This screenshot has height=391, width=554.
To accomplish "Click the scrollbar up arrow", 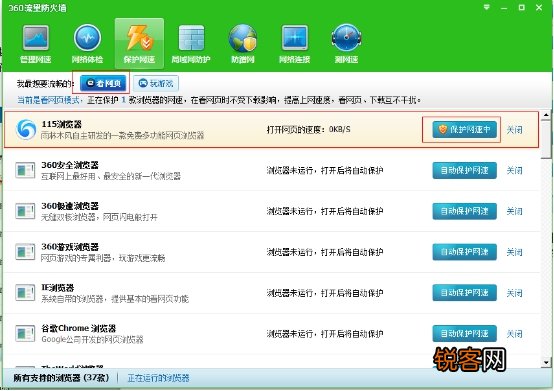I will pyautogui.click(x=546, y=115).
